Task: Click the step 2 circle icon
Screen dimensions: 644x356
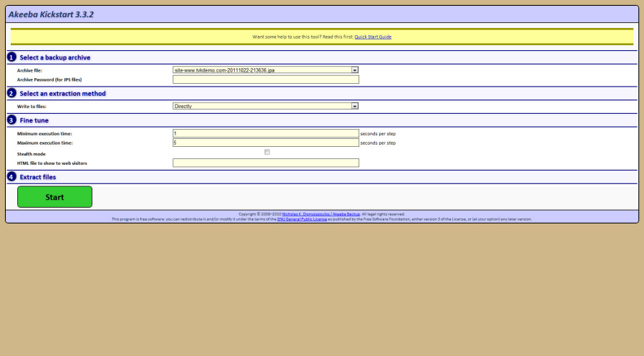Action: (x=11, y=93)
